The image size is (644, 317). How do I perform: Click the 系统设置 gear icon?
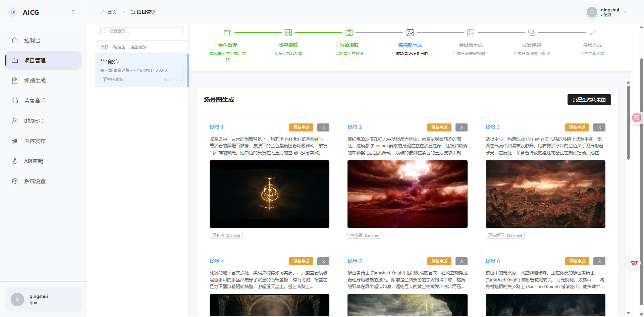(x=15, y=181)
